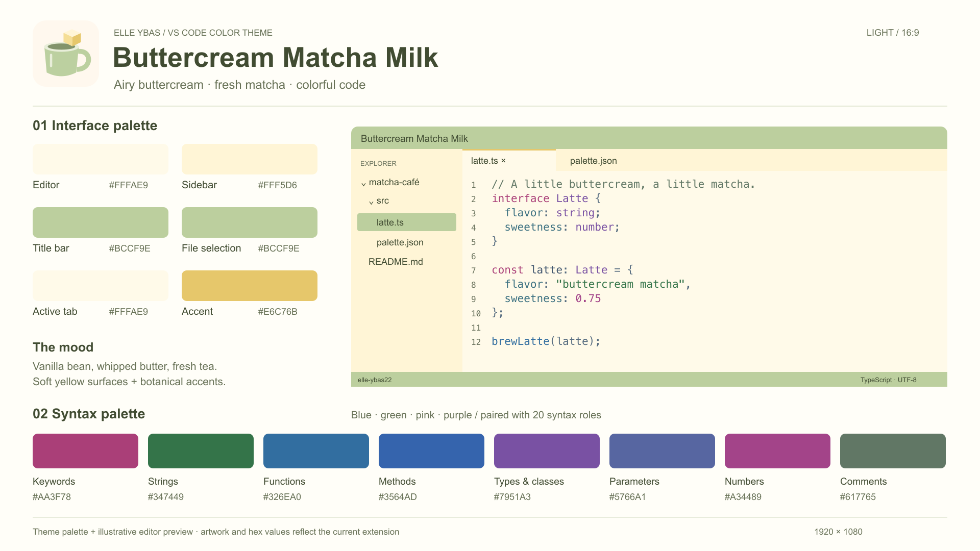Click the 0.75 number value in code
This screenshot has width=980, height=551.
[588, 298]
